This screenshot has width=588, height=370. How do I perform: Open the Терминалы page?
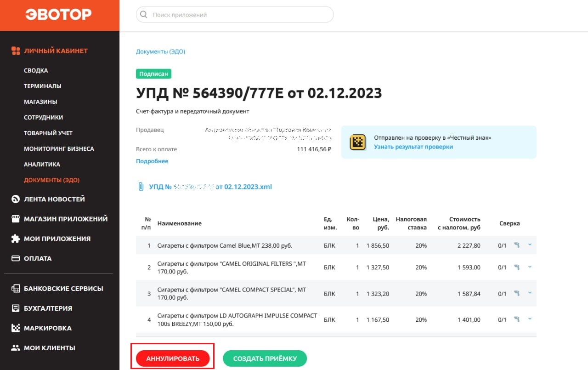43,86
